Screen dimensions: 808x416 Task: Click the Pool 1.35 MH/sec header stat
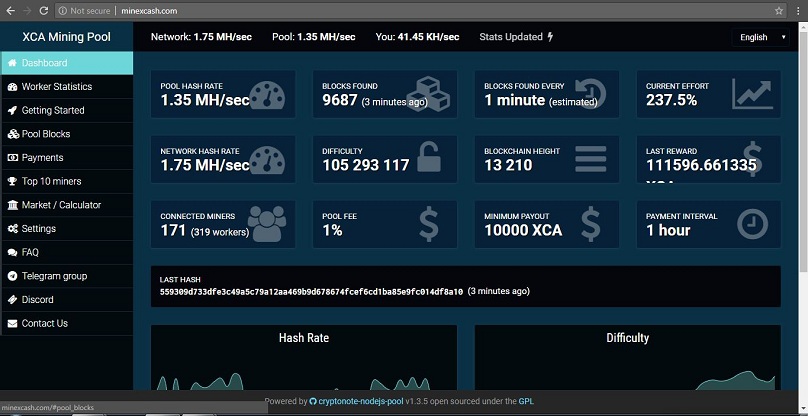(314, 37)
